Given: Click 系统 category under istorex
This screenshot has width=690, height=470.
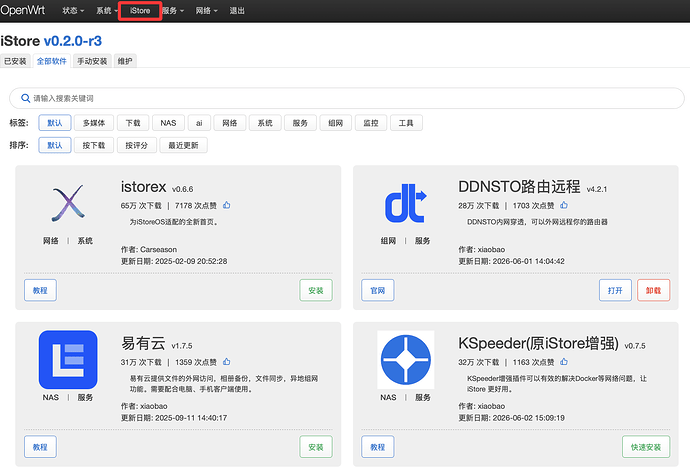Looking at the screenshot, I should point(85,241).
